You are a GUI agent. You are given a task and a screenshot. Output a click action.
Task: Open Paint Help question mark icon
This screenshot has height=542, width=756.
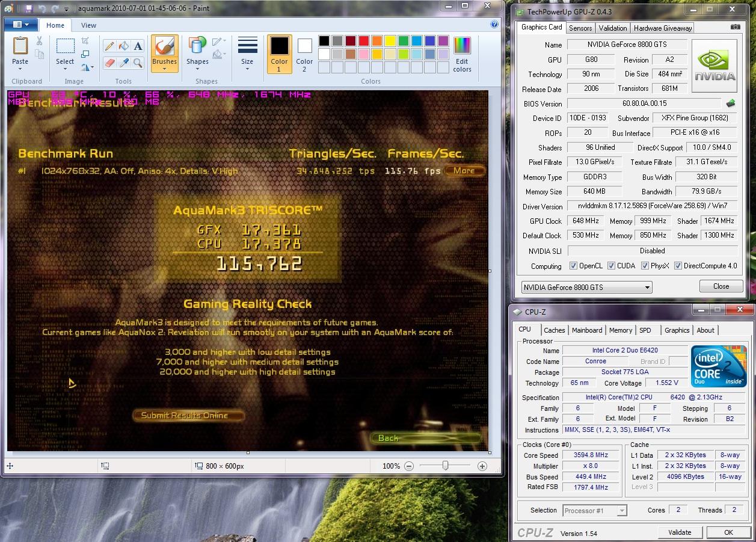coord(494,25)
